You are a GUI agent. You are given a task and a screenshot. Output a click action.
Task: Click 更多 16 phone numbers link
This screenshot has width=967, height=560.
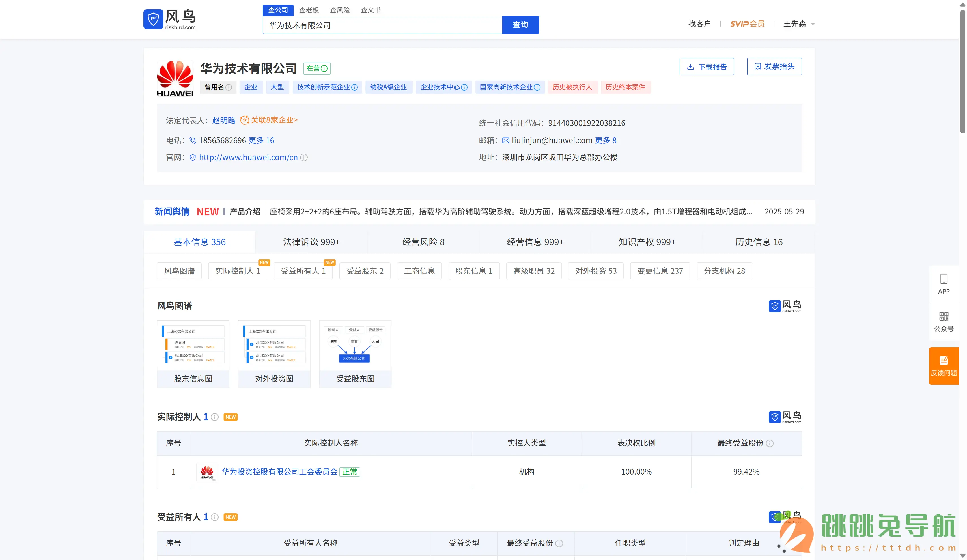[261, 141]
